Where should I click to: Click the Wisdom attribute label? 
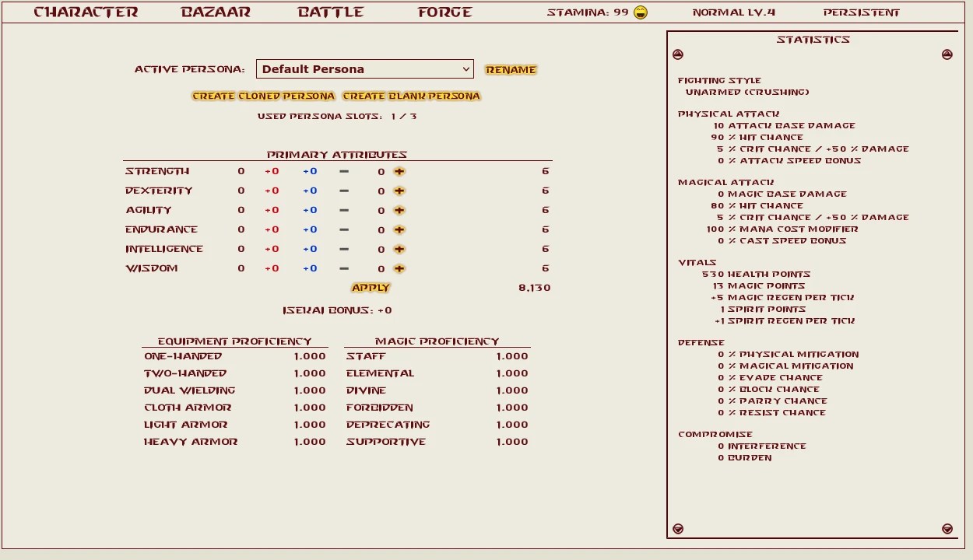click(152, 268)
